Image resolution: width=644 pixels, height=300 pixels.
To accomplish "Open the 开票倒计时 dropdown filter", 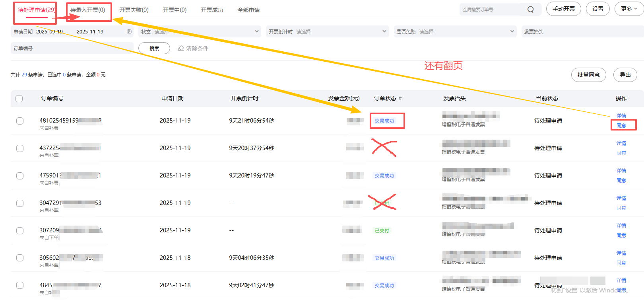I will click(x=328, y=31).
